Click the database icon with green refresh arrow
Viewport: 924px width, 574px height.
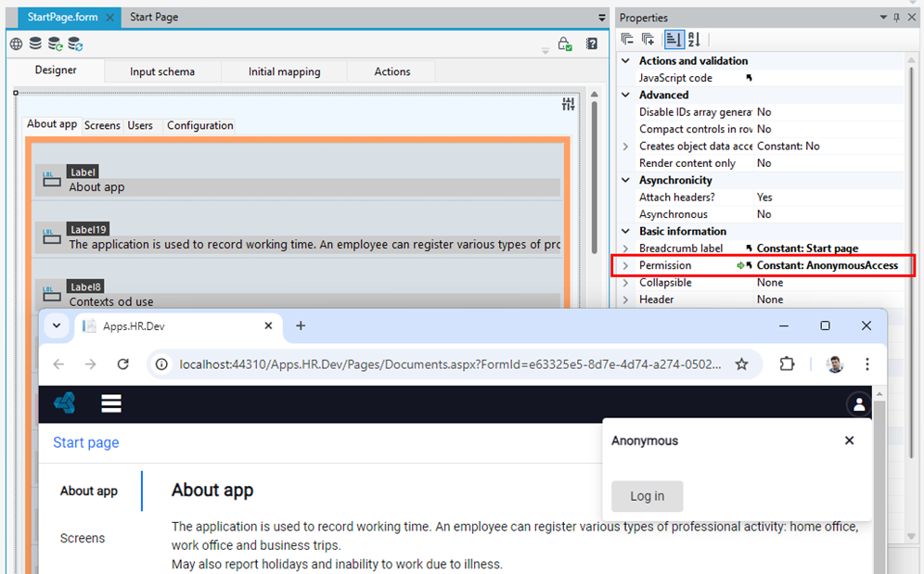click(x=56, y=44)
